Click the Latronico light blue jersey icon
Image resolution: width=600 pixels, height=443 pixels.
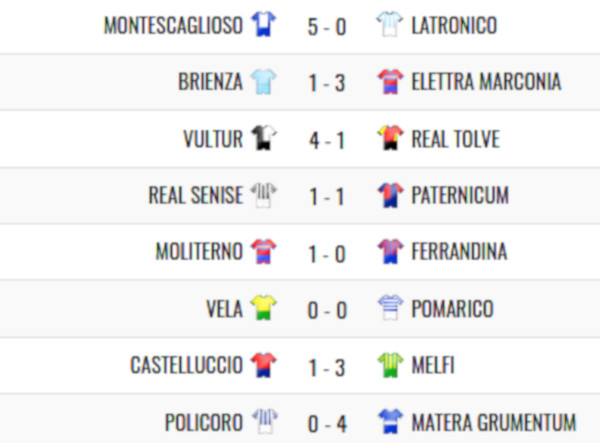[x=390, y=24]
